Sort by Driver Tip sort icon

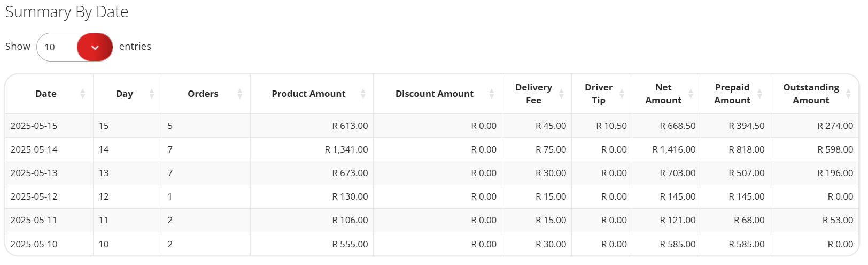622,94
